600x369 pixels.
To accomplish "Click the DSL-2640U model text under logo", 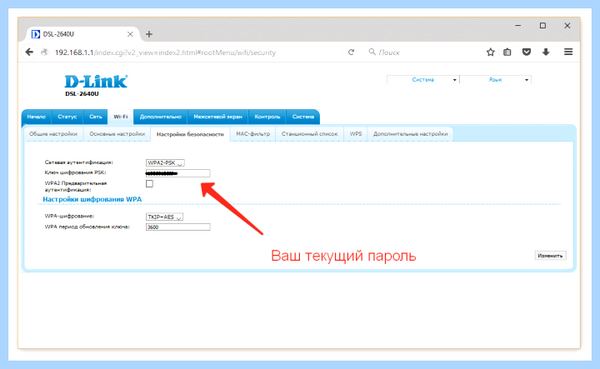I will (82, 94).
